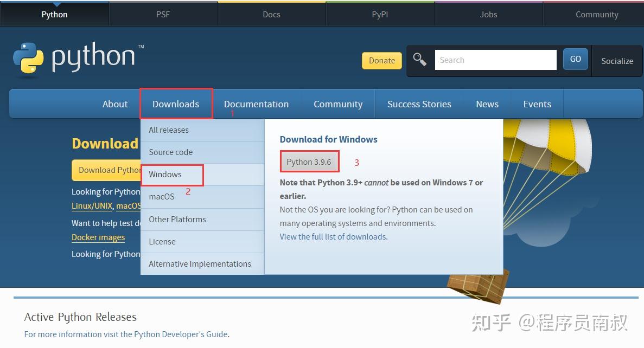
Task: Open Success Stories navigation menu
Action: click(x=419, y=104)
